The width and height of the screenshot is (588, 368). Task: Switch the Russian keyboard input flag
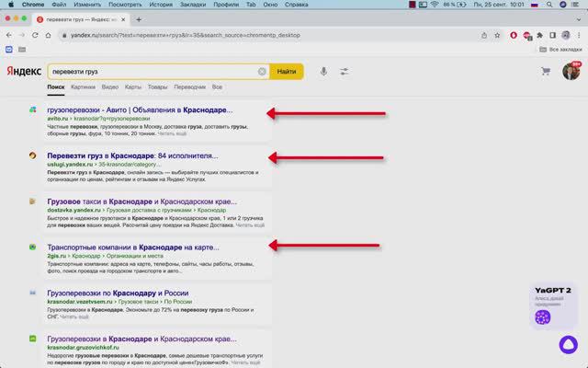click(x=535, y=5)
